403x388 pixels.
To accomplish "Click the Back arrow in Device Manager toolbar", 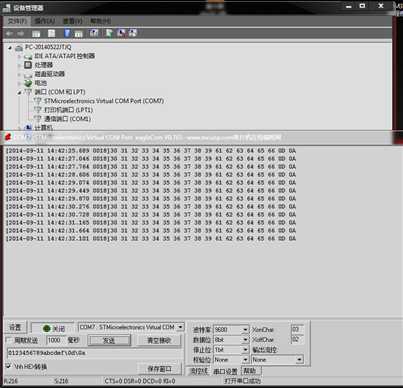I will click(x=9, y=33).
